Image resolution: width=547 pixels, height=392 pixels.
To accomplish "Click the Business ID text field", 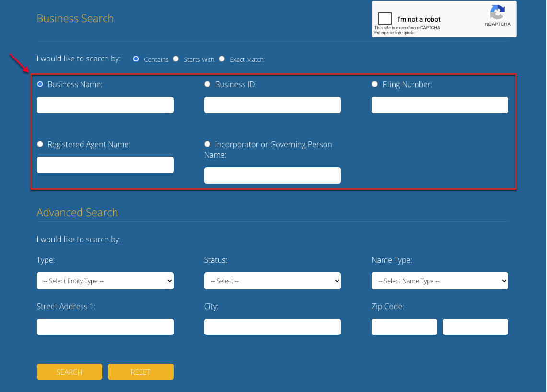I will point(272,105).
